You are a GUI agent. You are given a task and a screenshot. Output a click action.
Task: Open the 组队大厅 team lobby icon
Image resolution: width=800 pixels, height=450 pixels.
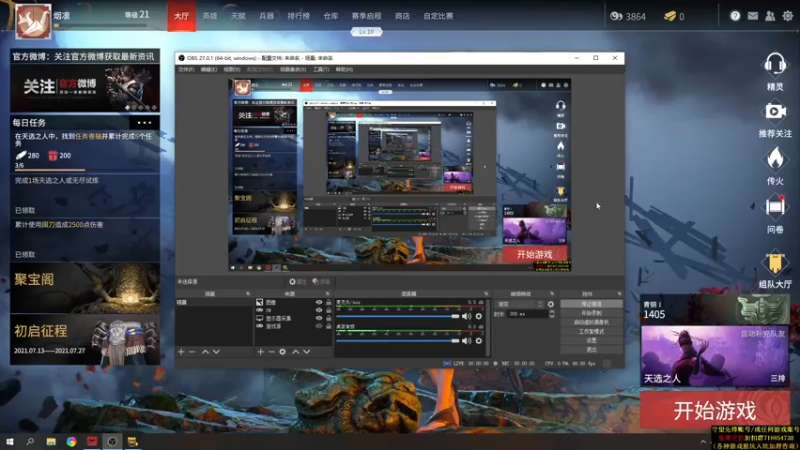(775, 263)
